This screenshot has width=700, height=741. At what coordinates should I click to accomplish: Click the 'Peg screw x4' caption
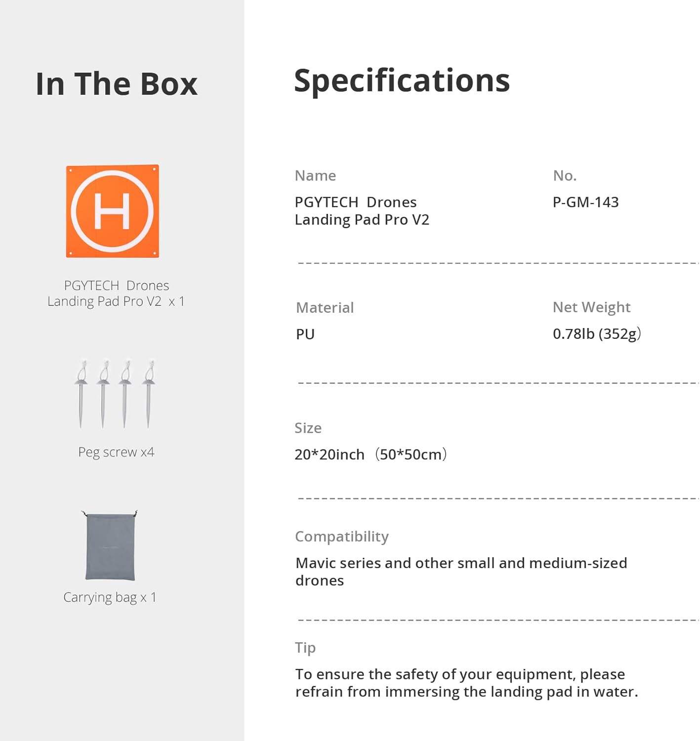116,452
